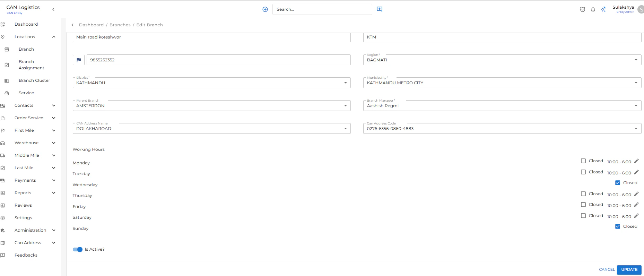Viewport: 644px width, 276px height.
Task: Open the Dashboard sidebar menu item
Action: click(x=26, y=24)
